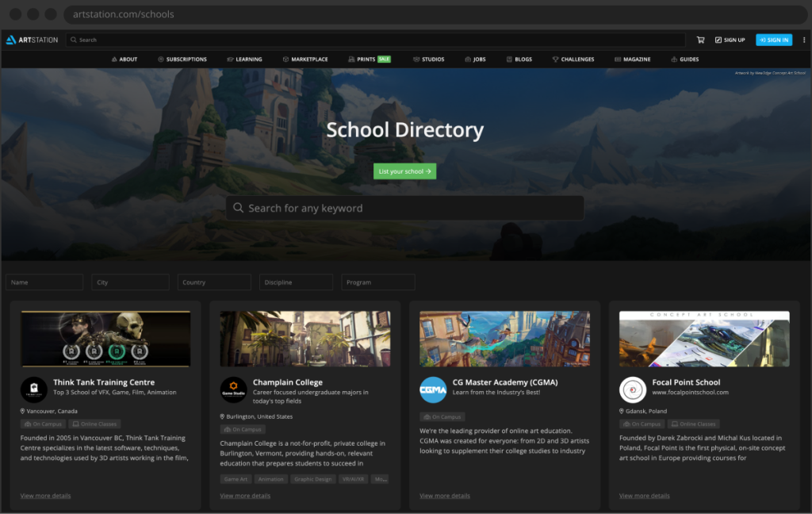Click the magnifier icon in keyword search
This screenshot has height=514, width=812.
[x=238, y=208]
